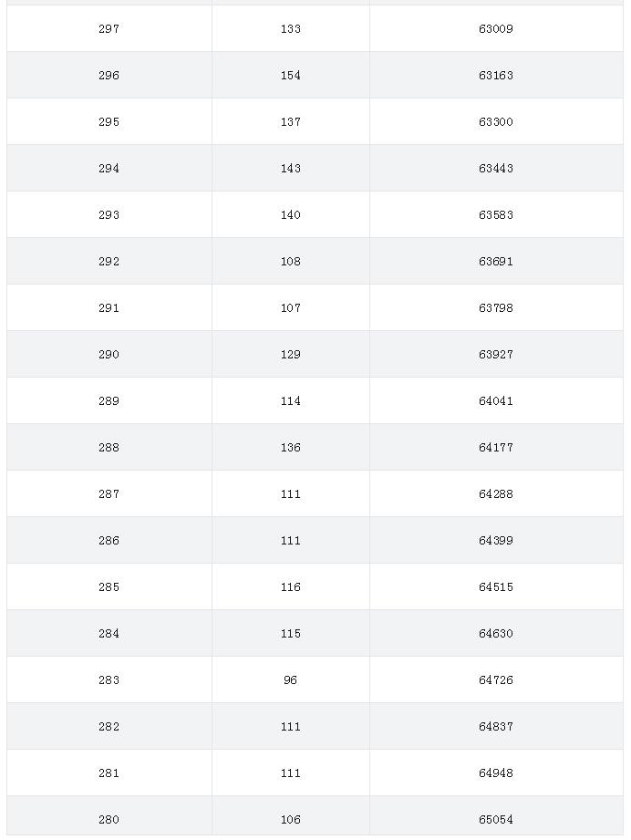The image size is (631, 840).
Task: Select the count cell 116
Action: point(290,587)
